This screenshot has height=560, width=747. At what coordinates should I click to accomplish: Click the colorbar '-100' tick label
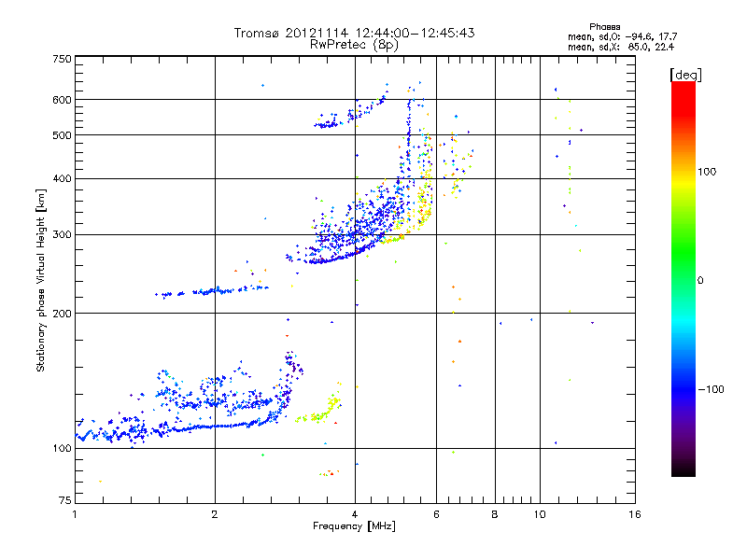pyautogui.click(x=711, y=389)
